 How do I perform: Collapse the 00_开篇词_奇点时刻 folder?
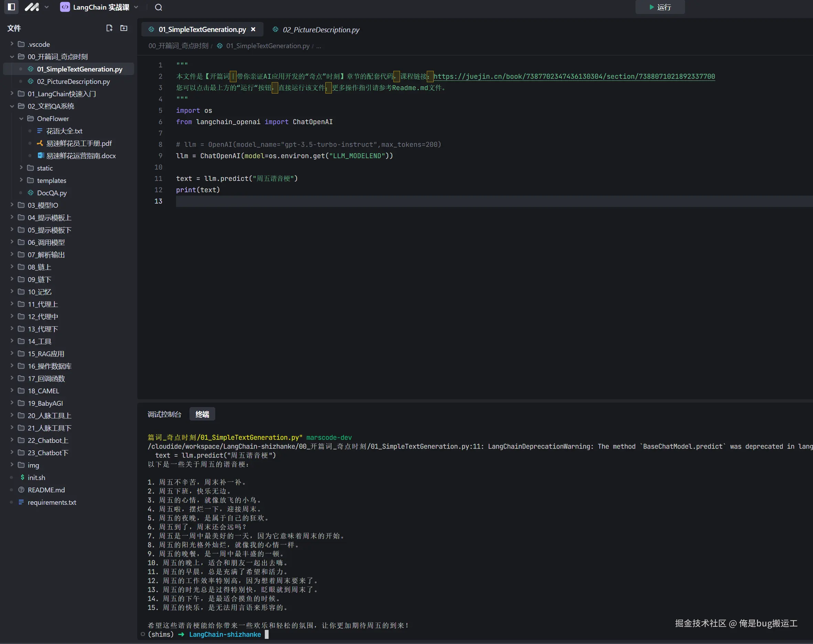[x=57, y=56]
